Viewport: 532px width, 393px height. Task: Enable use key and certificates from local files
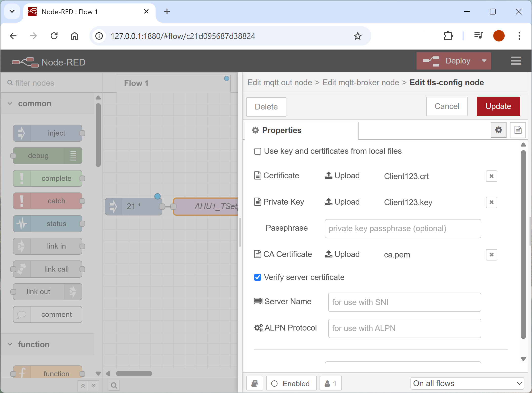258,151
